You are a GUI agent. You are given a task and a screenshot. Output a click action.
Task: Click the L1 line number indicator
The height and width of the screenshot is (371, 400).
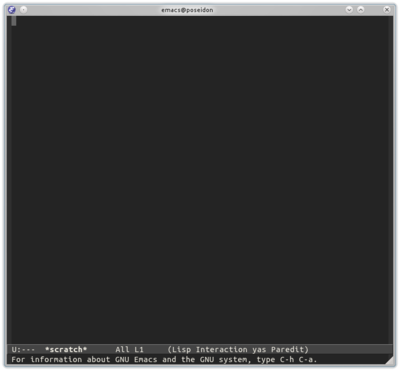point(139,349)
